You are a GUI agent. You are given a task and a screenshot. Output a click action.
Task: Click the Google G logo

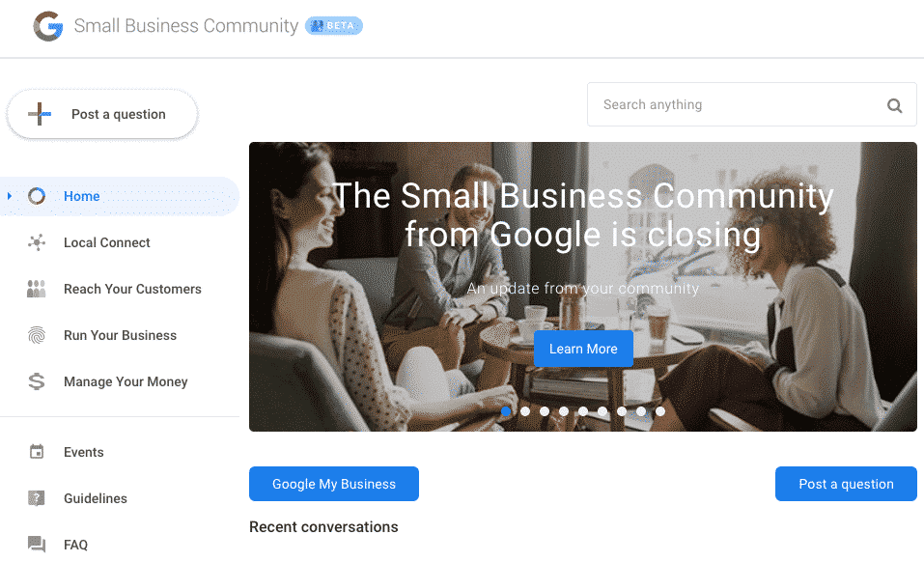tap(48, 26)
